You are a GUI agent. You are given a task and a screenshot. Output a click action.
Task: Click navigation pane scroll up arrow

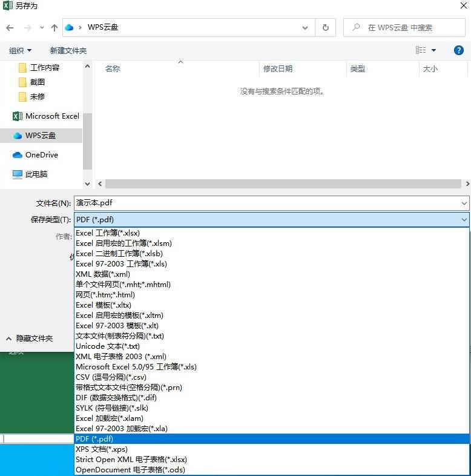pyautogui.click(x=87, y=66)
